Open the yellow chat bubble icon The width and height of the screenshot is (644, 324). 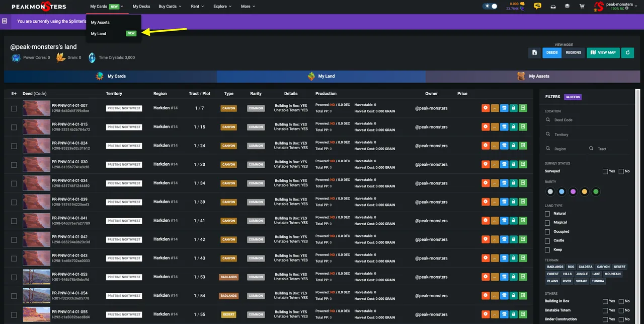click(x=538, y=6)
